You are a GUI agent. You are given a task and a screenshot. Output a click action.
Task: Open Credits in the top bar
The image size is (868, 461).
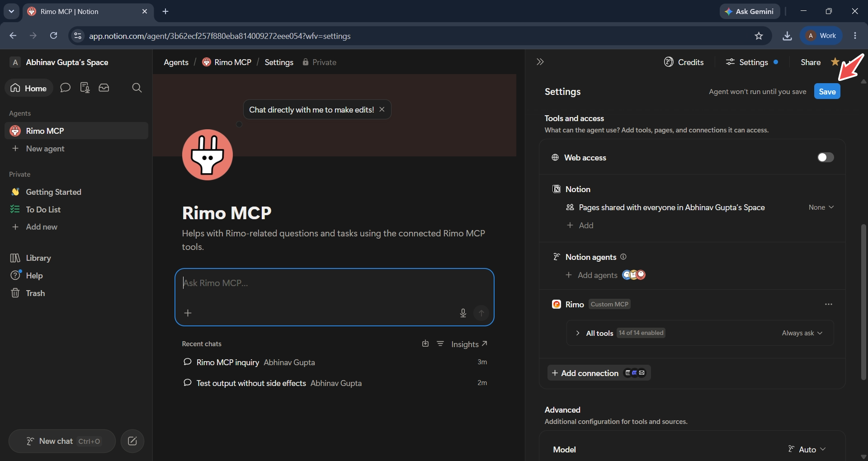coord(684,62)
